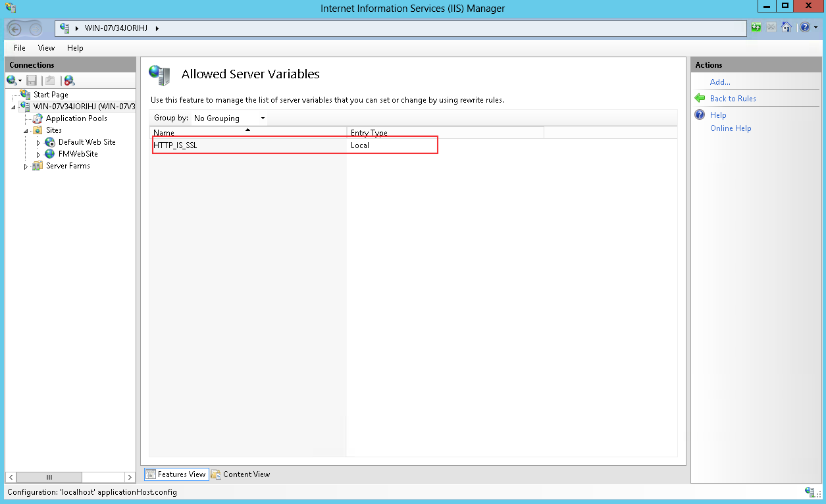Select the WIN-07V34JORIHJ server node
This screenshot has width=826, height=504.
(x=84, y=107)
